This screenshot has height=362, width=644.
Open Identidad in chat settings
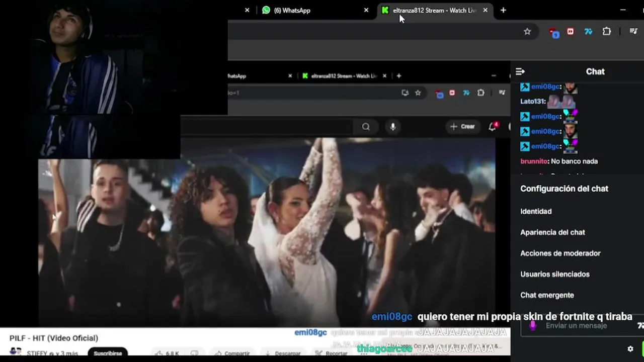(536, 212)
